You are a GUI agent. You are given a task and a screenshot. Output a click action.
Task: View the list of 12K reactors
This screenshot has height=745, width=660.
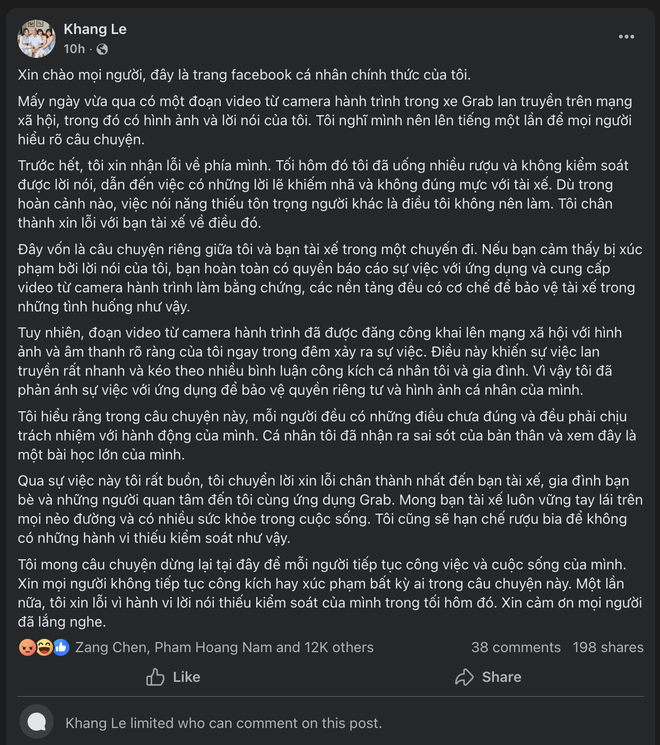tap(224, 647)
